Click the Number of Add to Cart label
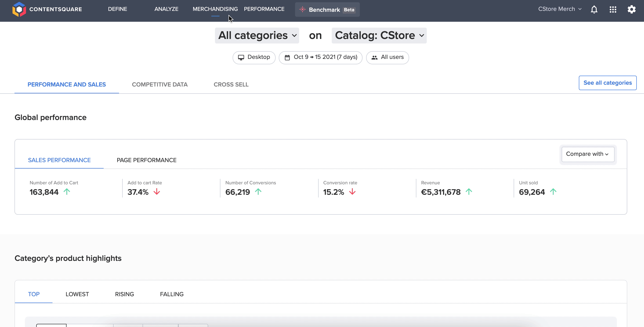The image size is (644, 327). [54, 183]
